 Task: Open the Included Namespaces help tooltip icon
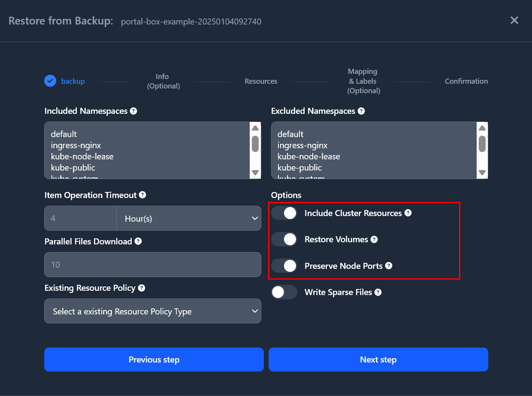[x=133, y=111]
